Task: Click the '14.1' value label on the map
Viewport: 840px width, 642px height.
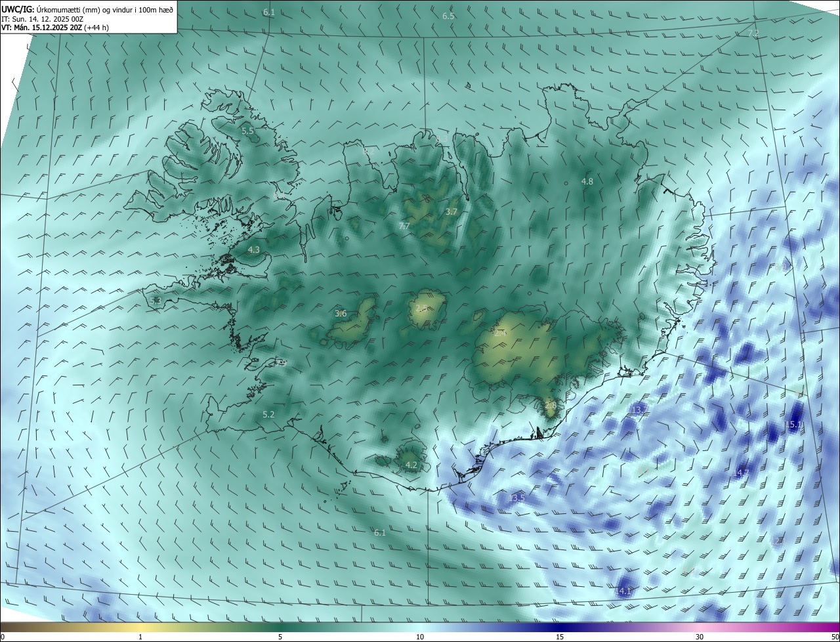Action: (623, 591)
